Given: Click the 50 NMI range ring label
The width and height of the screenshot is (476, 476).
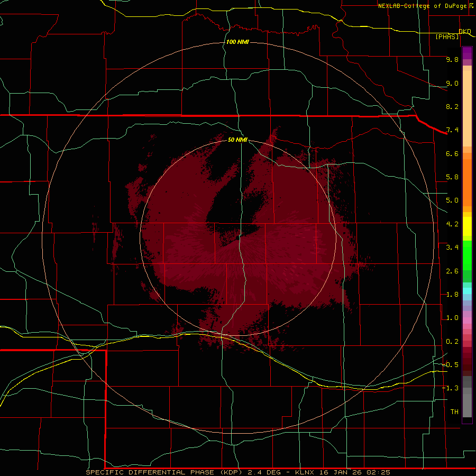Looking at the screenshot, I should [x=237, y=140].
